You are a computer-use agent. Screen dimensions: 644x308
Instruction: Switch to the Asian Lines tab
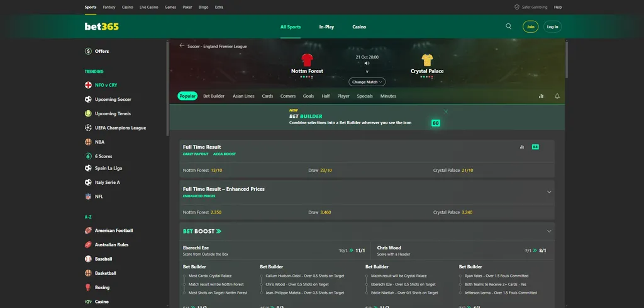pos(243,96)
